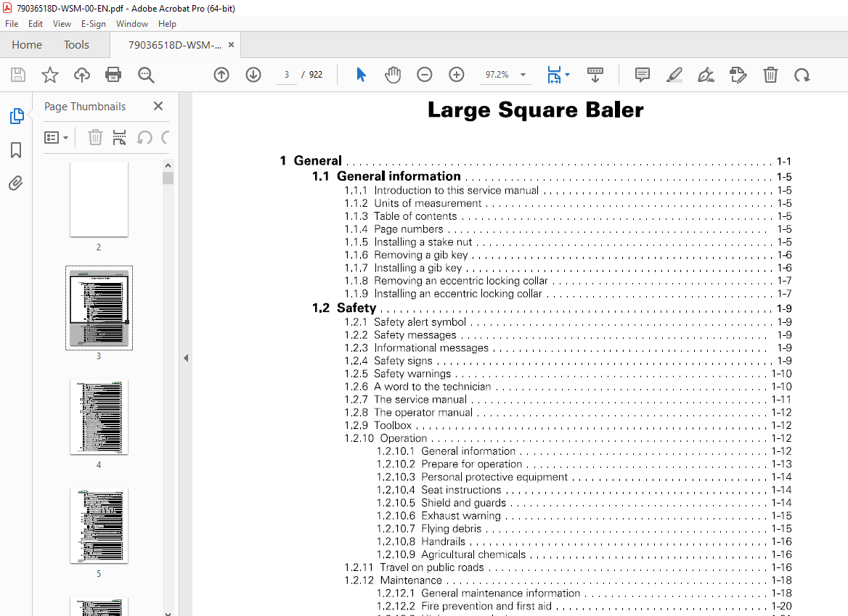This screenshot has width=848, height=616.
Task: Close the 79036518D-WSM document tab
Action: 232,45
